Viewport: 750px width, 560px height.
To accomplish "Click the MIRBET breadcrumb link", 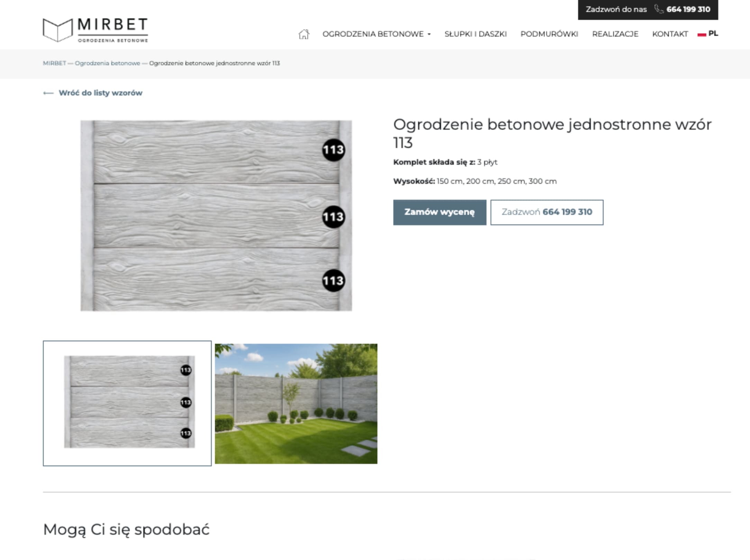I will [x=54, y=63].
